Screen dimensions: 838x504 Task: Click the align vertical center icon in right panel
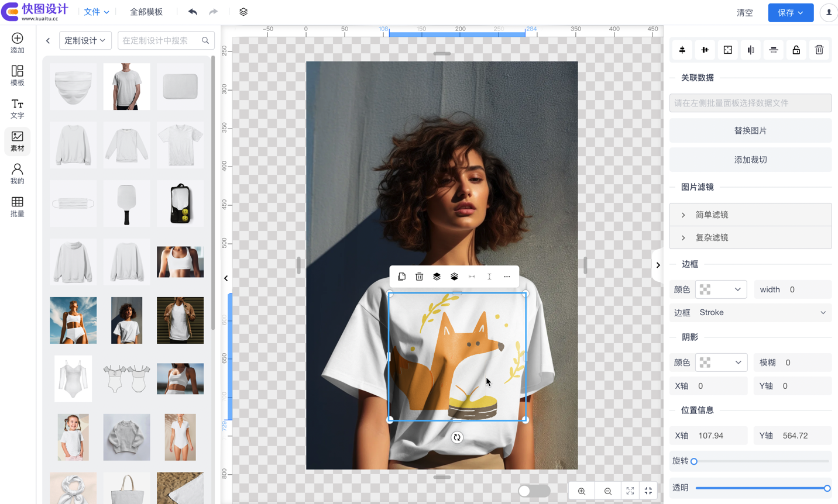(x=682, y=50)
